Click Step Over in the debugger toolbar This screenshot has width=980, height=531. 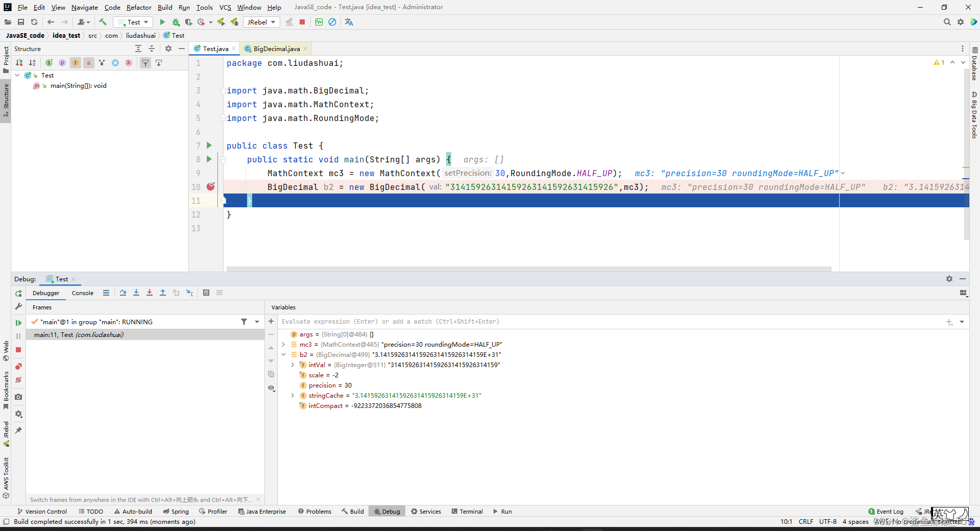[123, 293]
